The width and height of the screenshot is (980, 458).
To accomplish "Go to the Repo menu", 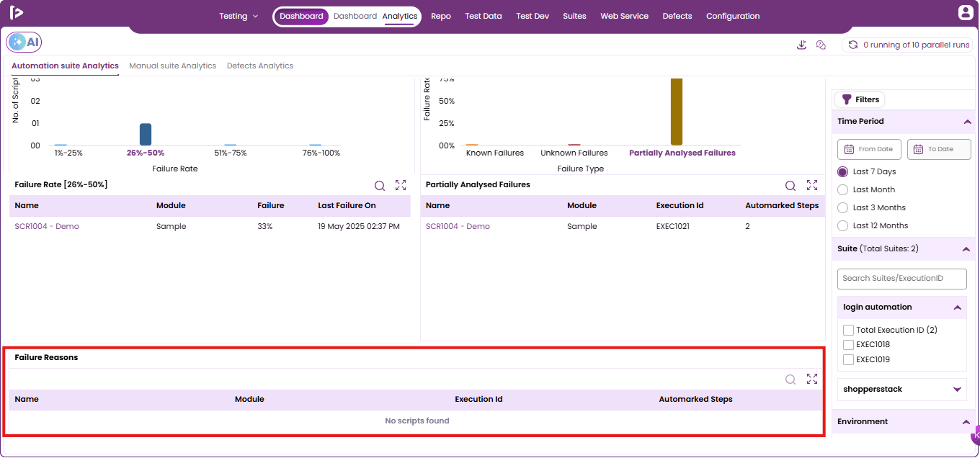I will coord(441,16).
